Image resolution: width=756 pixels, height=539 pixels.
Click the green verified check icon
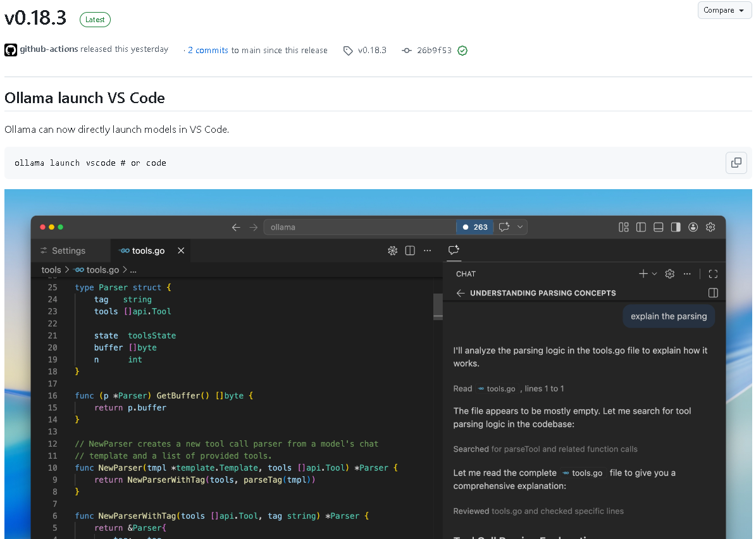(462, 51)
